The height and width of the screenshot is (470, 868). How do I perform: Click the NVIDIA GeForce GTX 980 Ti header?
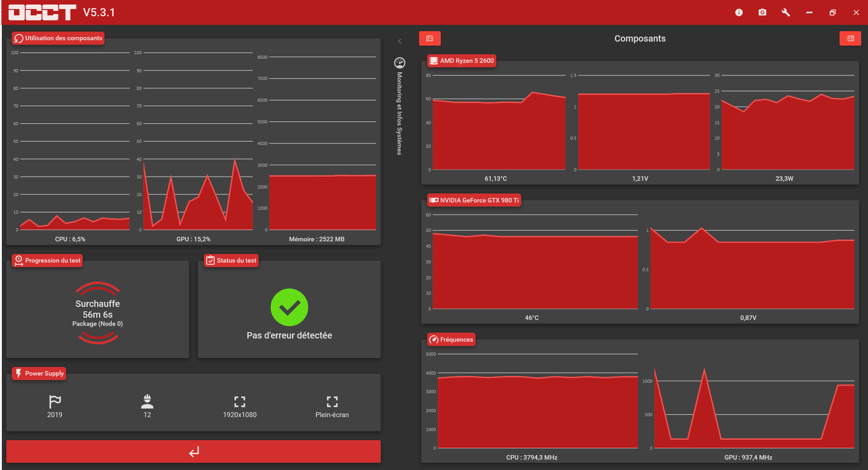[474, 200]
